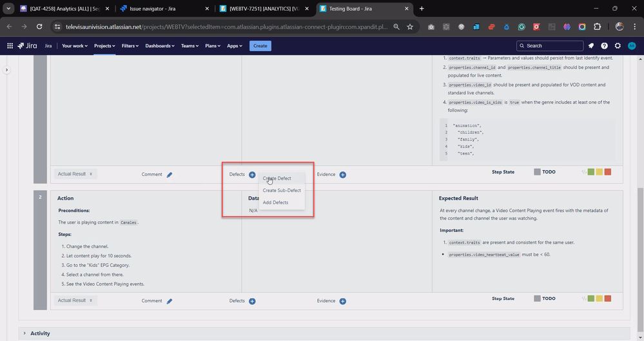Close the Testing Board - Jira tab
This screenshot has width=644, height=341.
tap(407, 8)
